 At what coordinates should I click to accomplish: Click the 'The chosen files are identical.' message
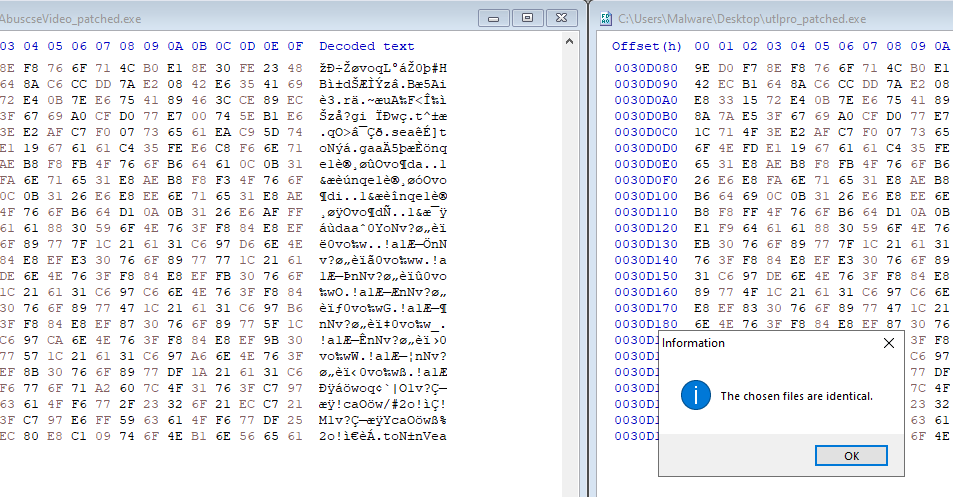(x=796, y=396)
